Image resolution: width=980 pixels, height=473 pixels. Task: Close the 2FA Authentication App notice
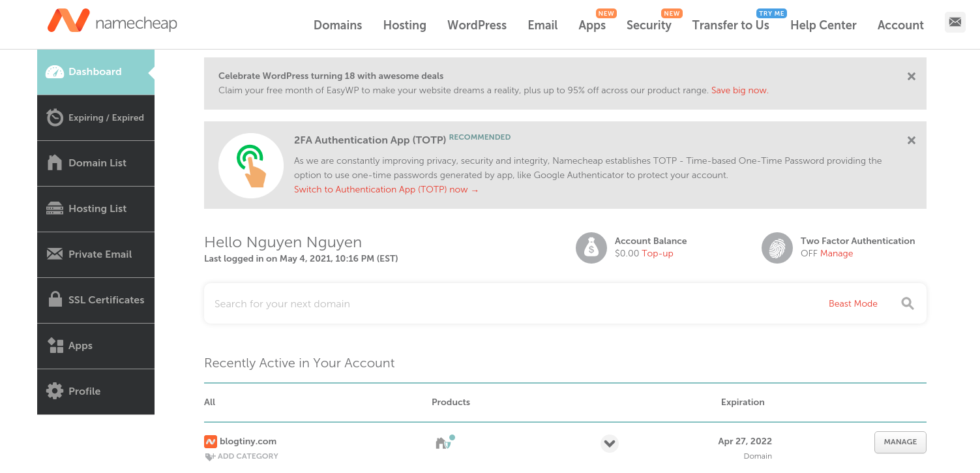click(x=912, y=140)
